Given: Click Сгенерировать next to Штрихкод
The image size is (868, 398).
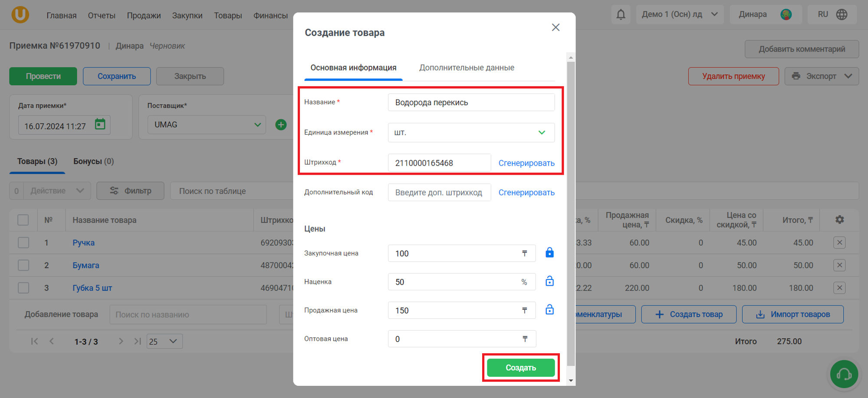Looking at the screenshot, I should (x=526, y=163).
